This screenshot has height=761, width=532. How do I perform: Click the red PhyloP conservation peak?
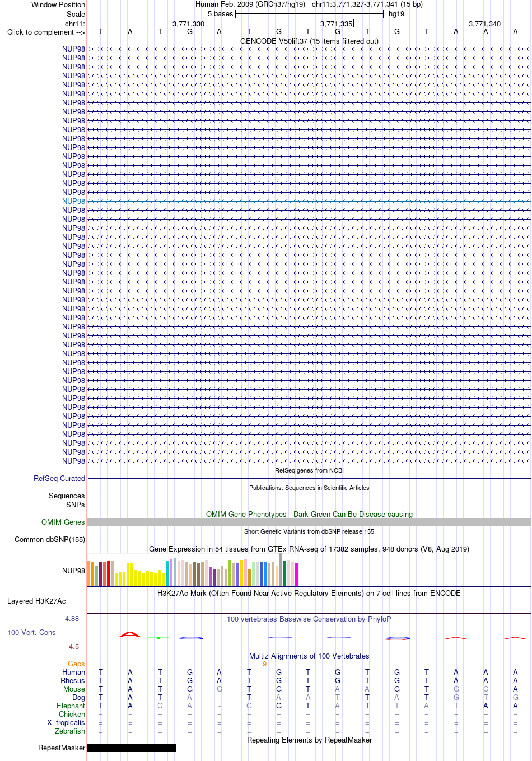point(130,634)
